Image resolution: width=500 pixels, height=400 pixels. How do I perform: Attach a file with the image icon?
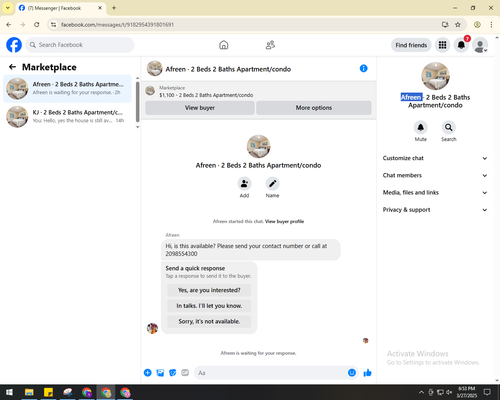[x=160, y=373]
